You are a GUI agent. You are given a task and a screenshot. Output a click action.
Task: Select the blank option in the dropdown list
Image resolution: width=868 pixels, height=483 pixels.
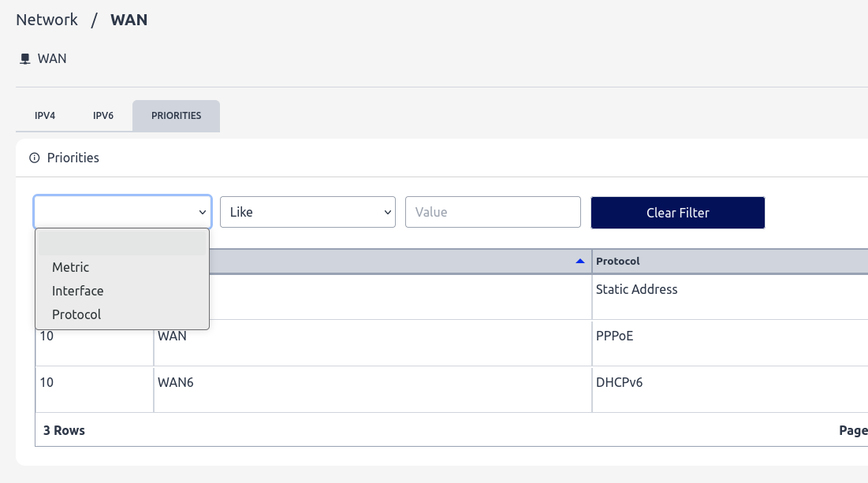(121, 243)
